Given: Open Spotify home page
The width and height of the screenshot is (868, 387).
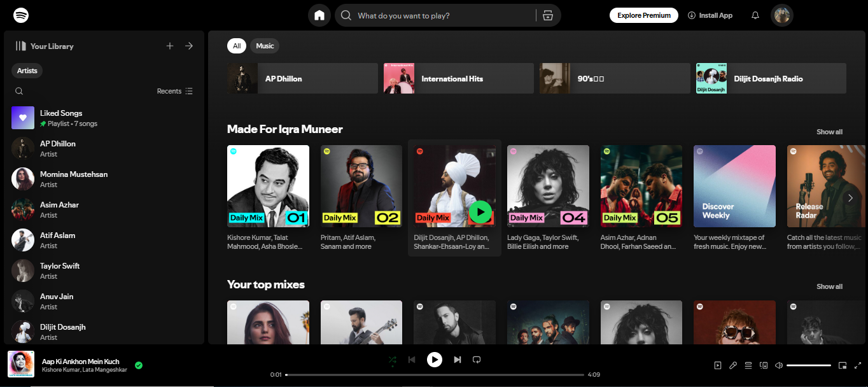Looking at the screenshot, I should [319, 15].
